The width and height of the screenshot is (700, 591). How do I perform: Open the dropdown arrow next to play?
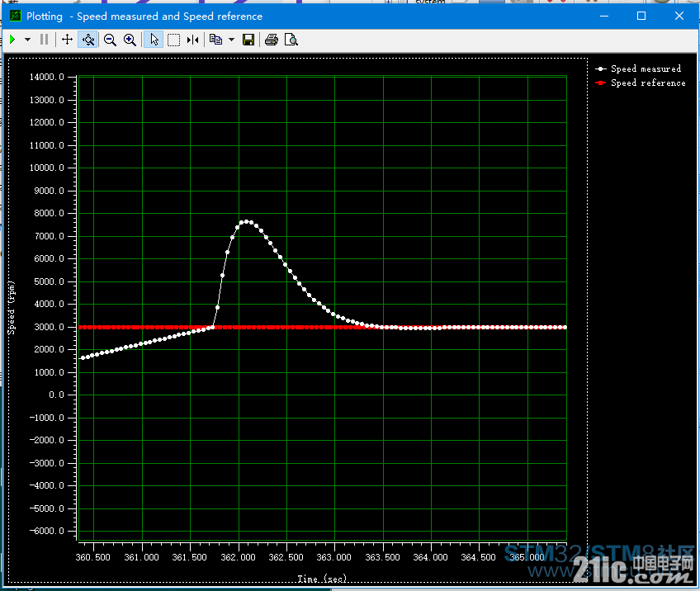(28, 40)
